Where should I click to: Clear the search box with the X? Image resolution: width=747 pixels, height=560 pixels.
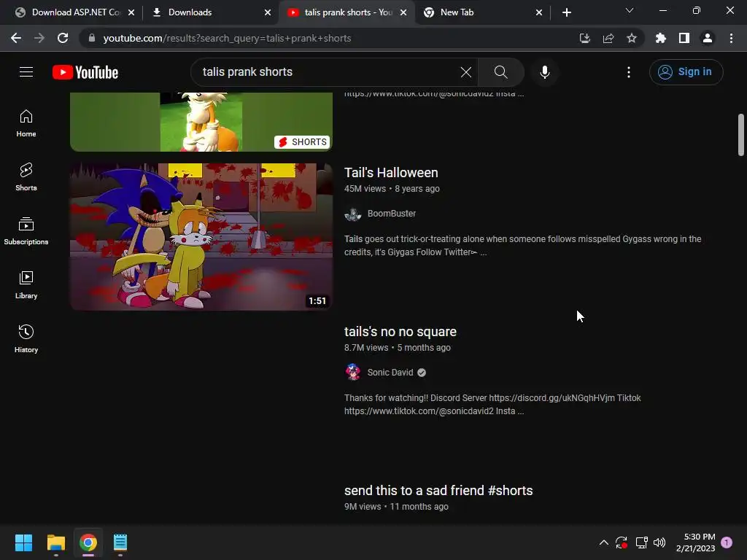(466, 72)
